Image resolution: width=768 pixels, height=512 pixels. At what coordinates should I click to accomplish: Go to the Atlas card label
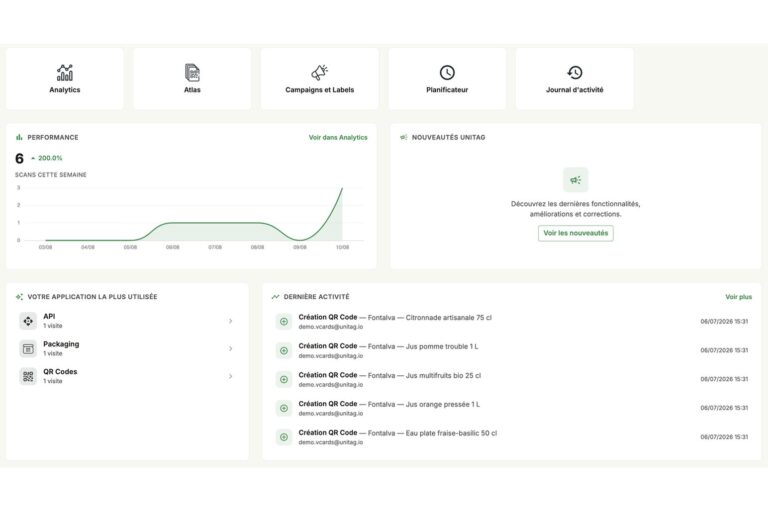click(192, 90)
